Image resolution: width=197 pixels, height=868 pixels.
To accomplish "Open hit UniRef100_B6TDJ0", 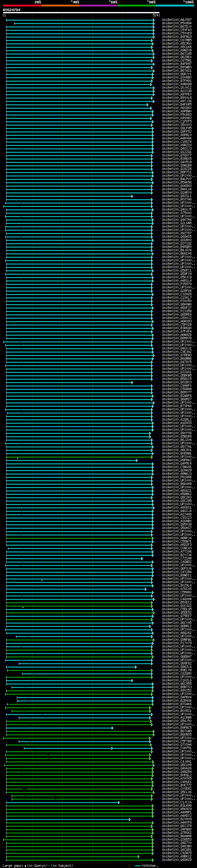I will (176, 26).
